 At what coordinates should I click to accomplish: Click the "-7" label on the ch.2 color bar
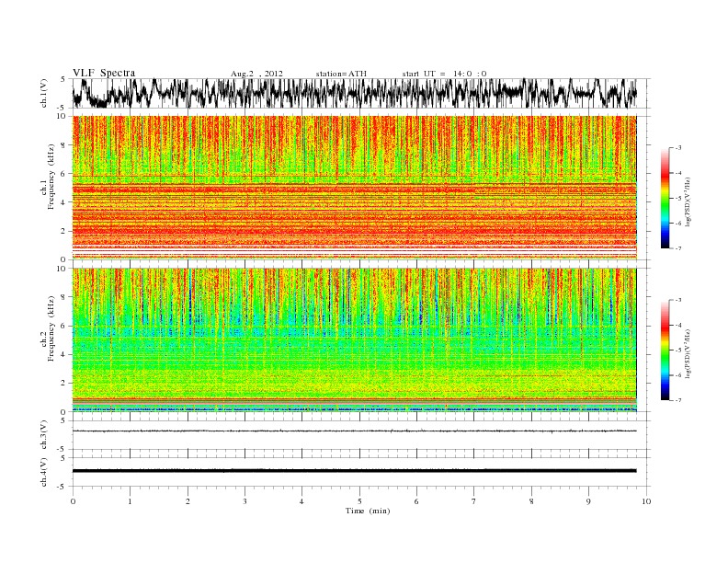tap(677, 400)
